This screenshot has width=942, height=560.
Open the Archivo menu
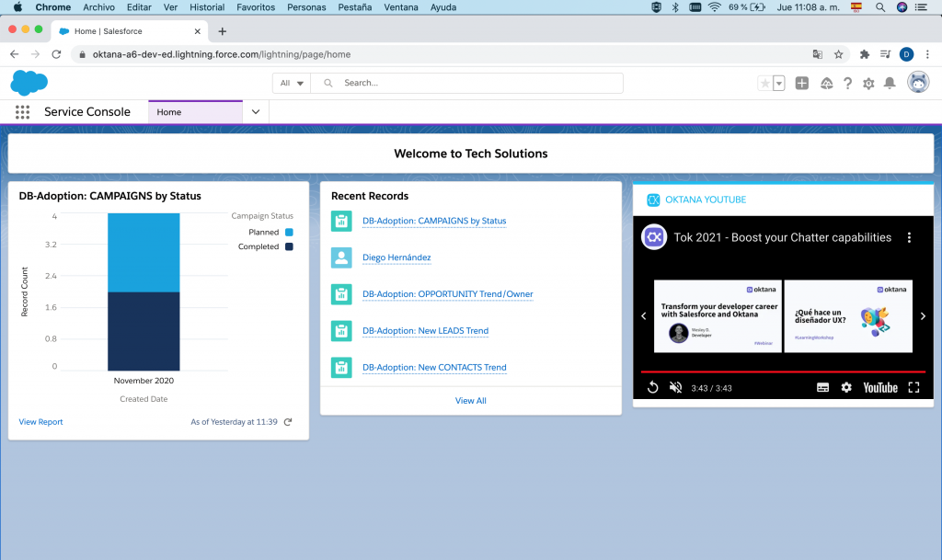(x=98, y=7)
